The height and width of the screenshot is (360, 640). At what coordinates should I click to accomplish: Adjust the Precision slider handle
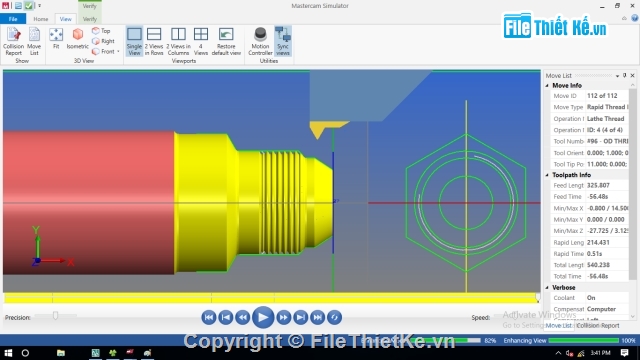pyautogui.click(x=56, y=316)
